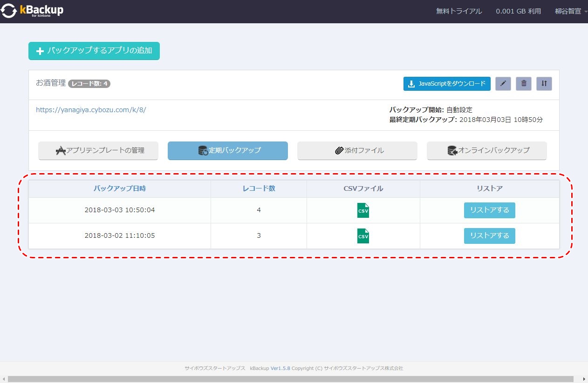
Task: Select the 定期バックアップ tab
Action: (x=228, y=151)
